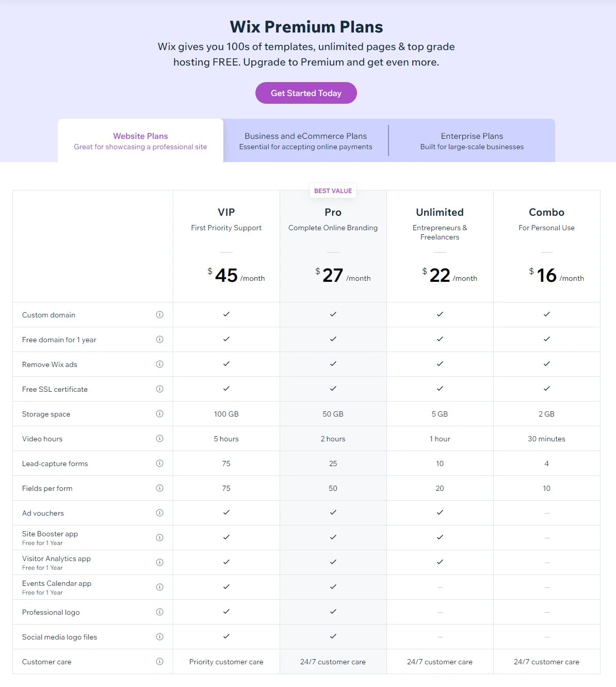Open info icon for Site Booster app
616x687 pixels.
tap(160, 537)
